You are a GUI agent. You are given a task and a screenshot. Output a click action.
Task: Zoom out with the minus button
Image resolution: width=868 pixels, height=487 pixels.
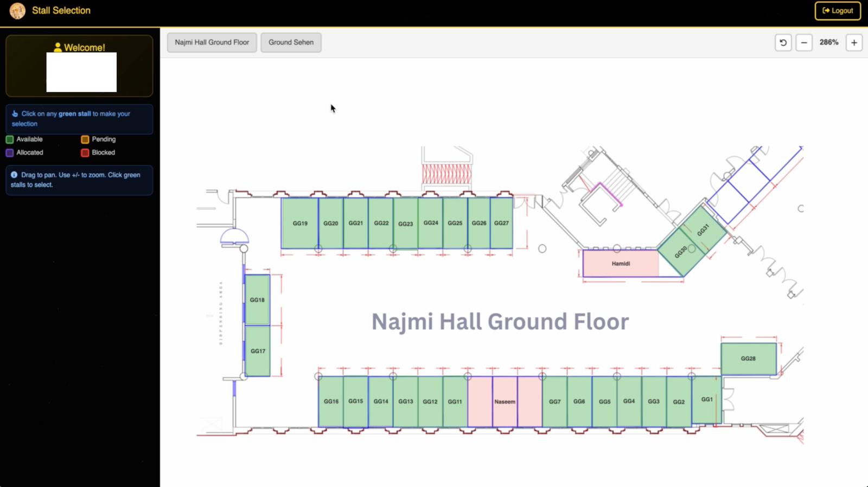(804, 42)
